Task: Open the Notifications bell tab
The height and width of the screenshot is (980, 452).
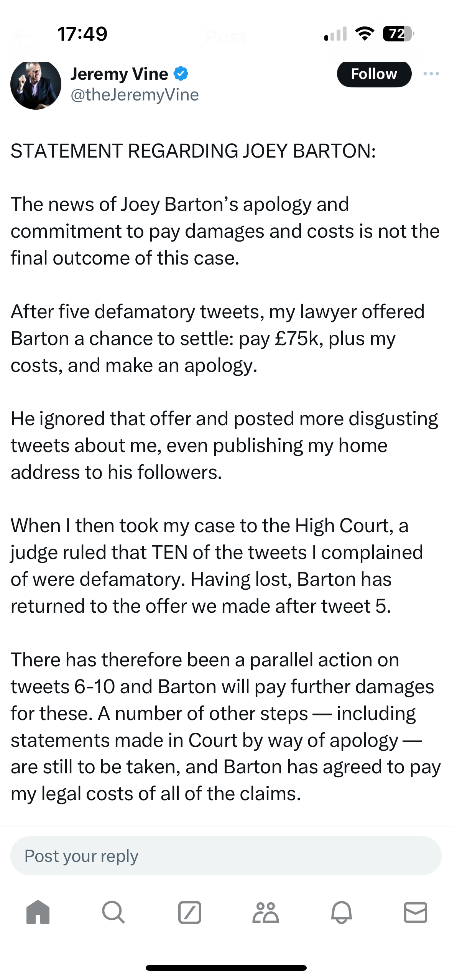Action: [341, 912]
